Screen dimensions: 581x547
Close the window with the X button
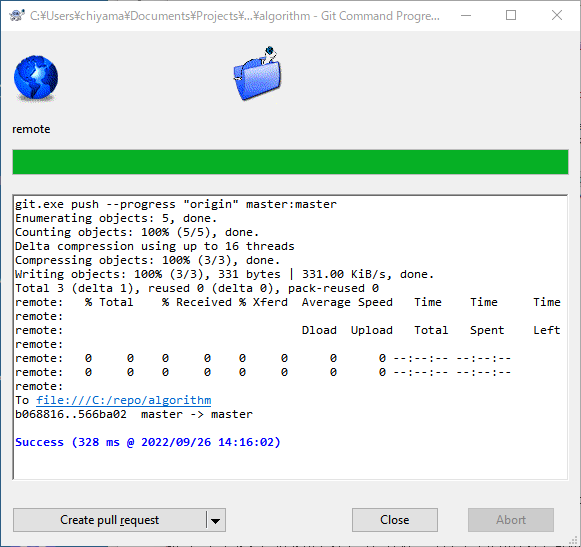557,16
